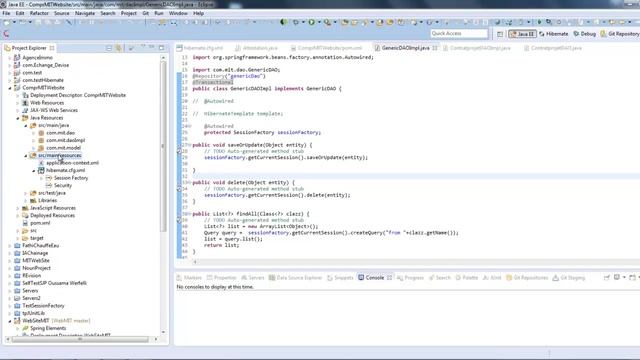The width and height of the screenshot is (640, 360).
Task: Open Run configurations dropdown arrow
Action: pyautogui.click(x=319, y=22)
